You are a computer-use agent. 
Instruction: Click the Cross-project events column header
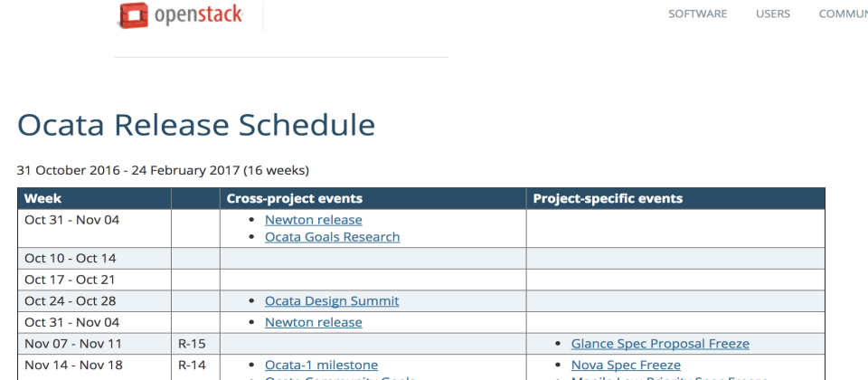373,198
